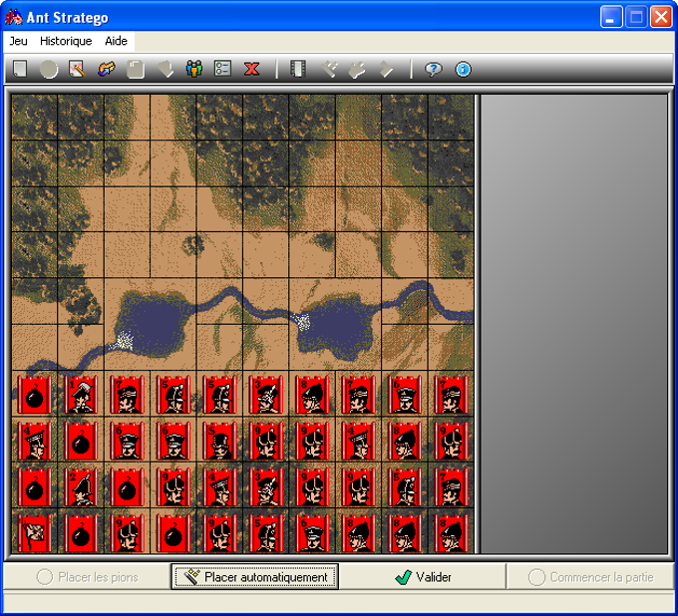
Task: Click the greyed-out plug toolbar icon
Action: coord(357,69)
